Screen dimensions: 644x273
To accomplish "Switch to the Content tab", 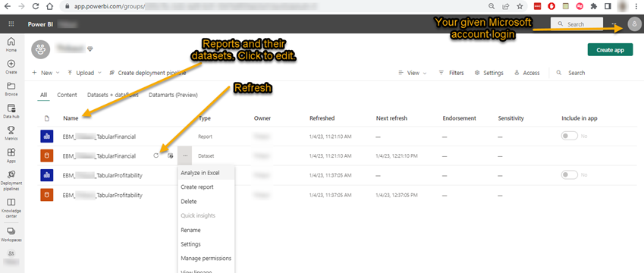I will (x=67, y=95).
